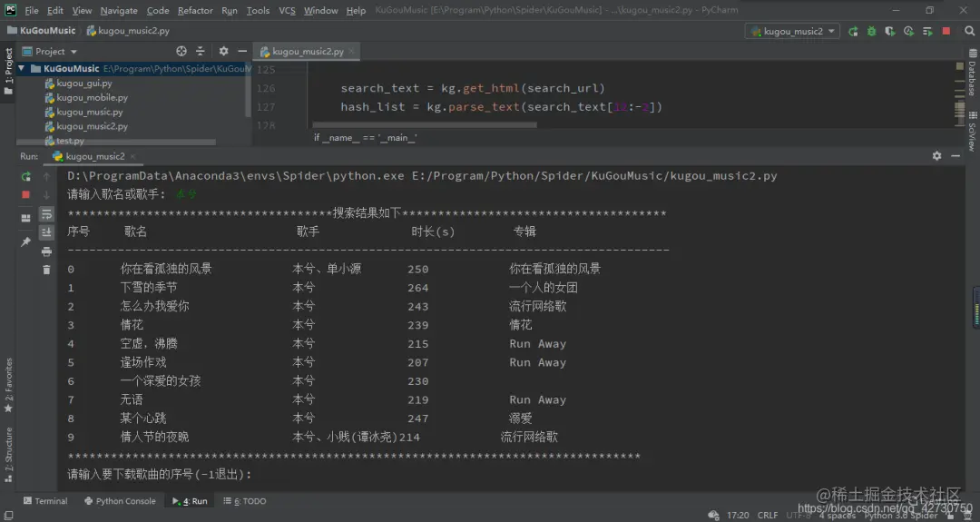Restore layout icon in Run panel

[25, 218]
